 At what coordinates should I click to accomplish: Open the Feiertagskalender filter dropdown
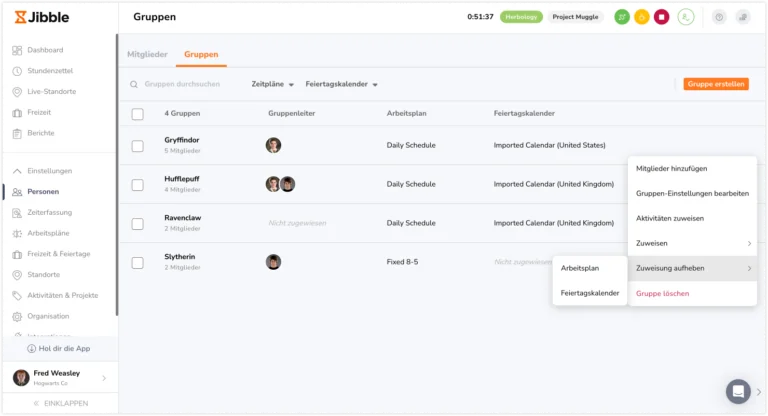[x=341, y=84]
